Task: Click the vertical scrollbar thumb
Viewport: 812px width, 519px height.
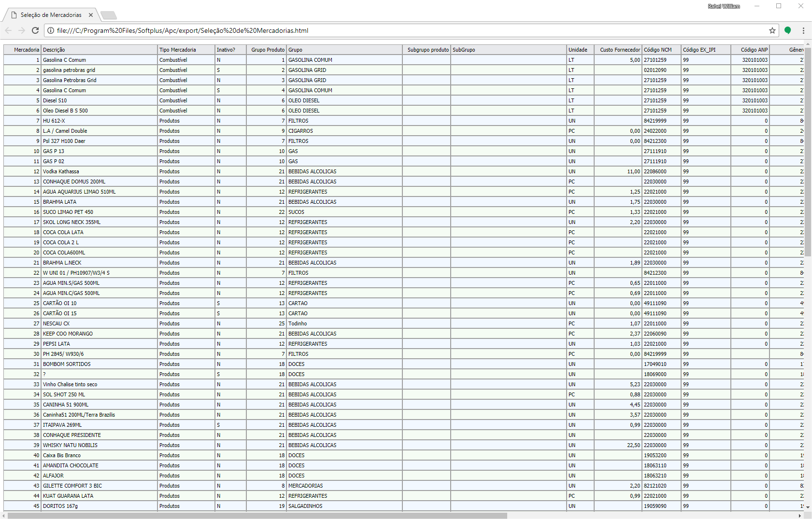Action: click(x=808, y=151)
